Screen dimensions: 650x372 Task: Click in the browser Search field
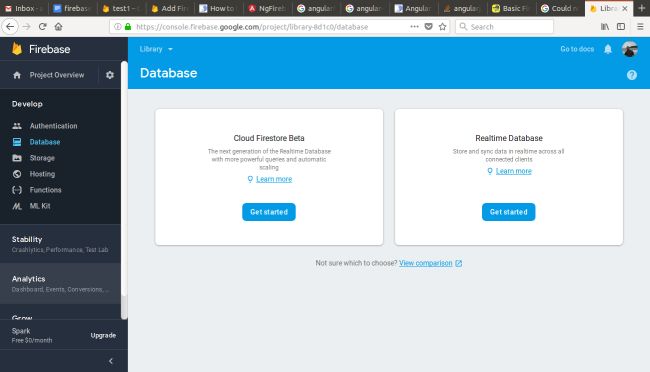click(504, 27)
